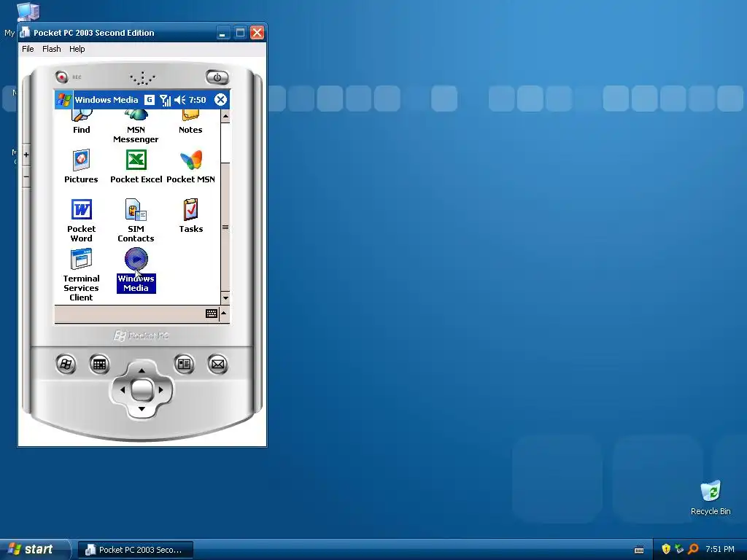
Task: Click the hardware Calendar button
Action: (x=99, y=365)
